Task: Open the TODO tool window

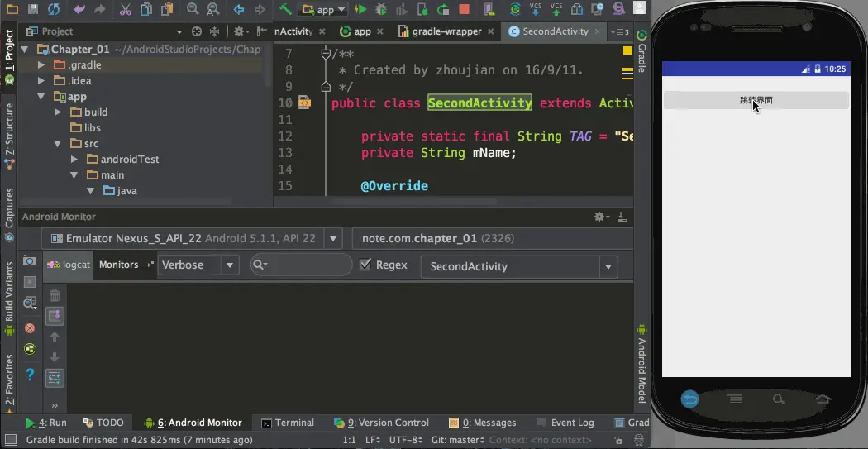Action: coord(103,423)
